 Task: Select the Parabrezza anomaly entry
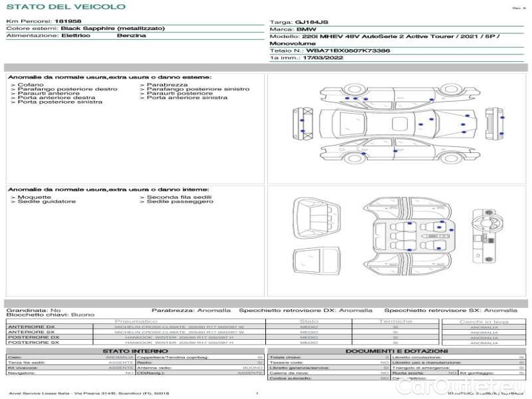click(x=166, y=85)
